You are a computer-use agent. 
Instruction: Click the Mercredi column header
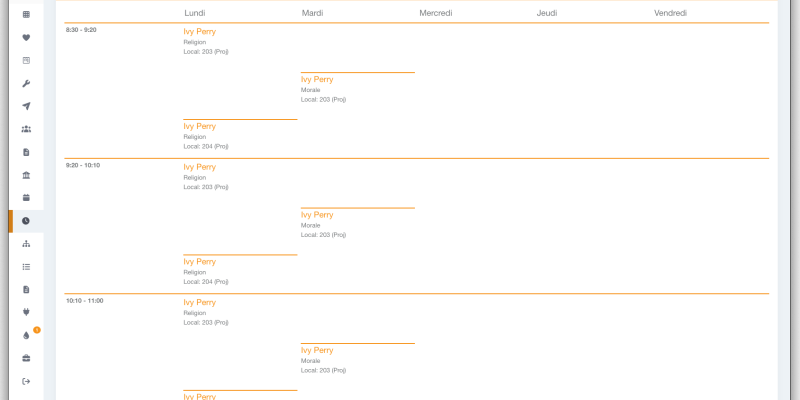coord(436,13)
